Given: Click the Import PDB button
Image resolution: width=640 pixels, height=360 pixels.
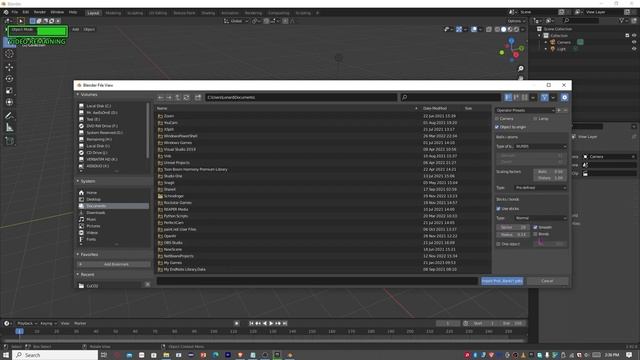Looking at the screenshot, I should tap(502, 281).
